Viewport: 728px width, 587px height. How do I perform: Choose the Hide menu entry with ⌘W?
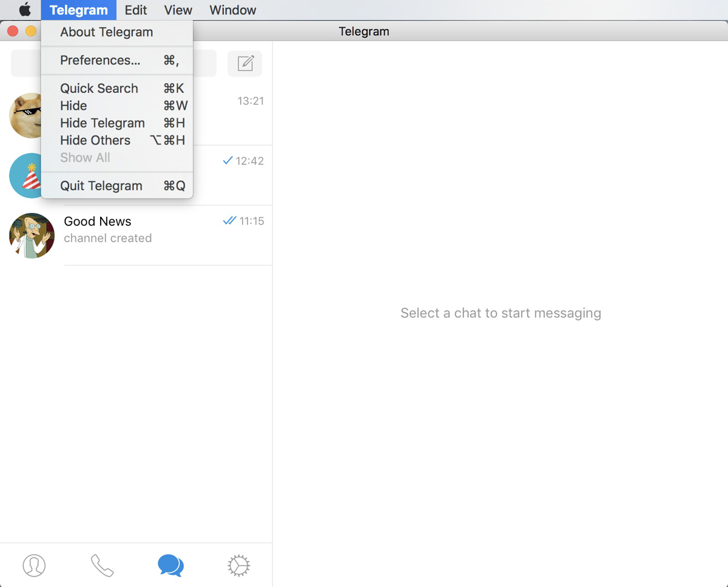click(117, 106)
